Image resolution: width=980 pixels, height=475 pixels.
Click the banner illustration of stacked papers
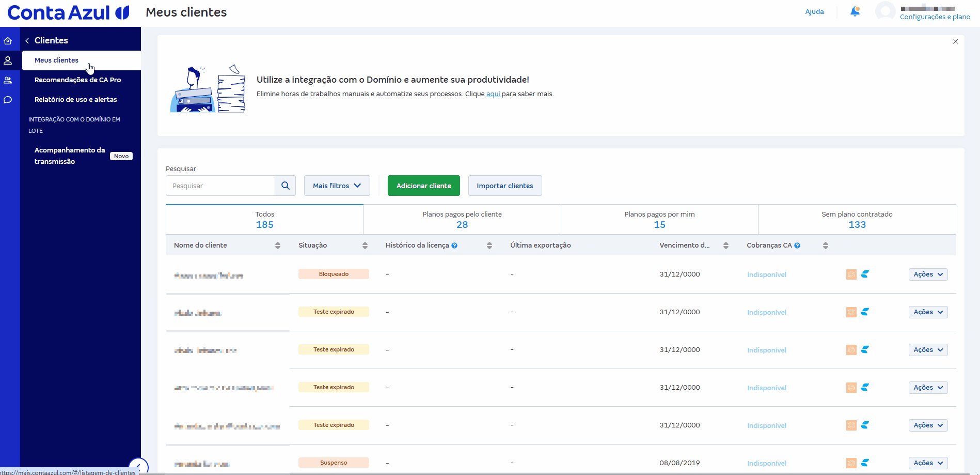tap(208, 89)
